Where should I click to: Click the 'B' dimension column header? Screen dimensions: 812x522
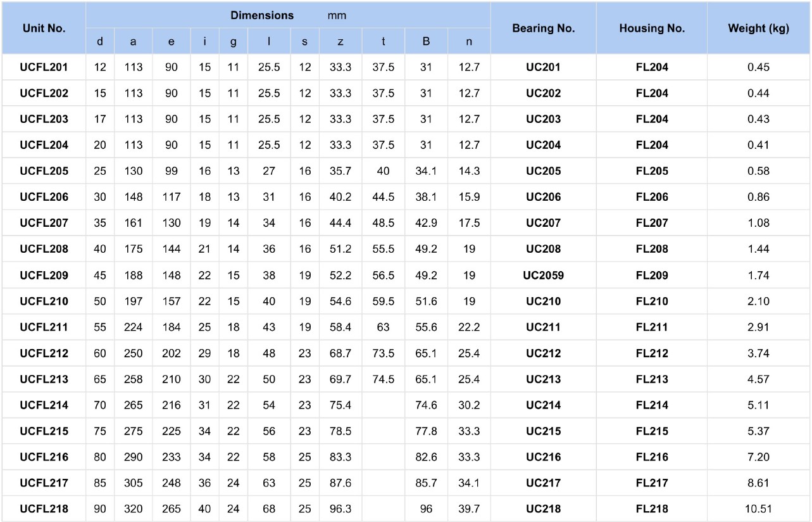coord(426,42)
